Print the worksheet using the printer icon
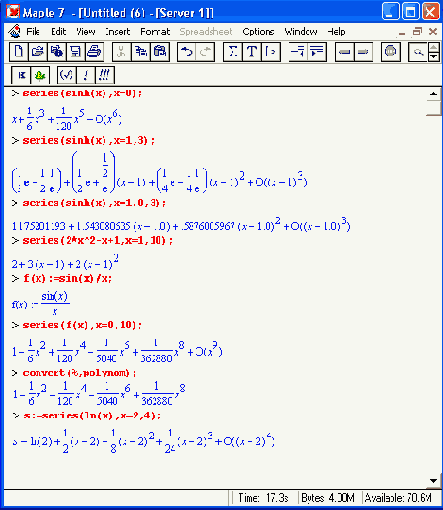Image resolution: width=443 pixels, height=510 pixels. (x=94, y=52)
